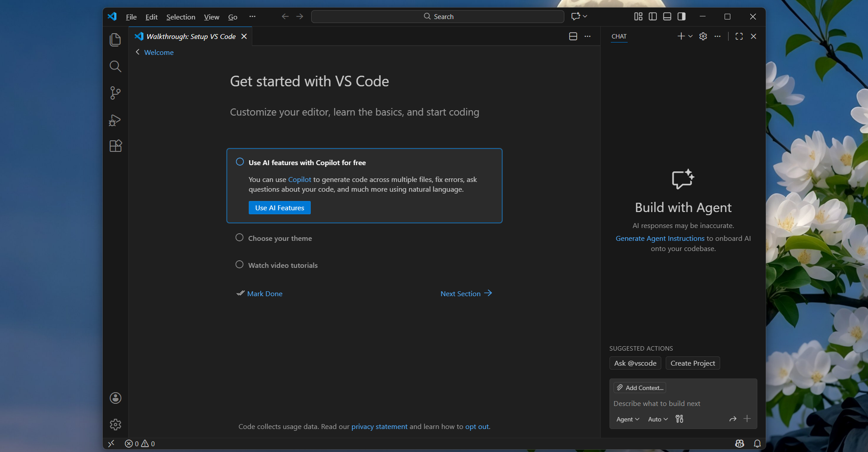Viewport: 868px width, 452px height.
Task: Open the File menu
Action: tap(131, 17)
